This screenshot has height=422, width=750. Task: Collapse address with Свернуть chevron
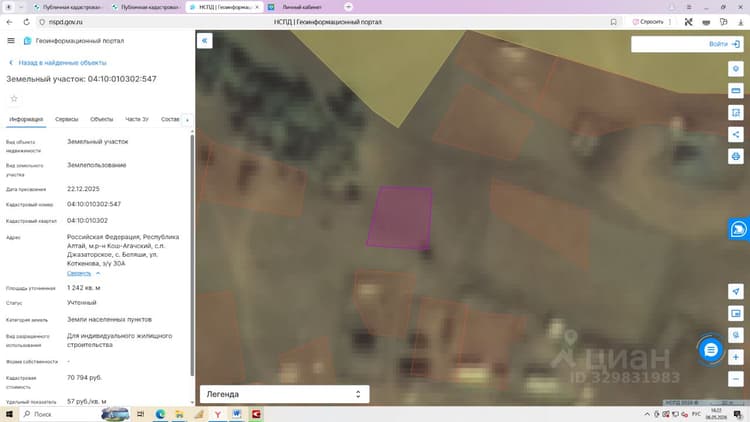click(98, 273)
